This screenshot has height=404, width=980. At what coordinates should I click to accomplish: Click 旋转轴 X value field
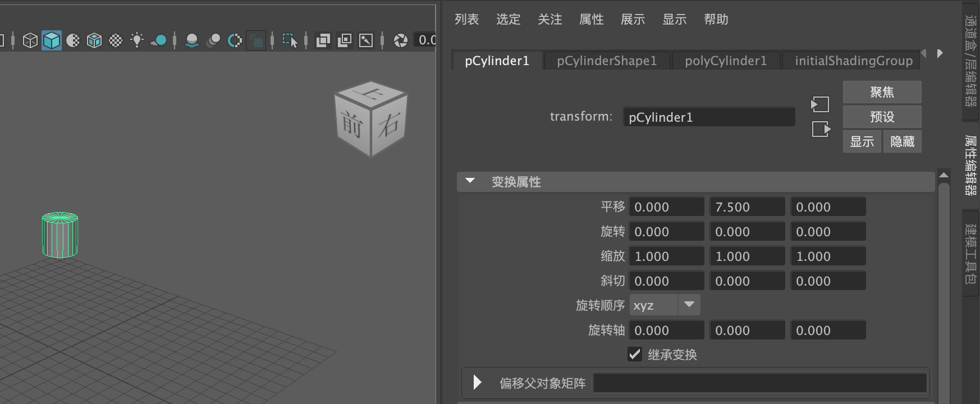point(667,330)
